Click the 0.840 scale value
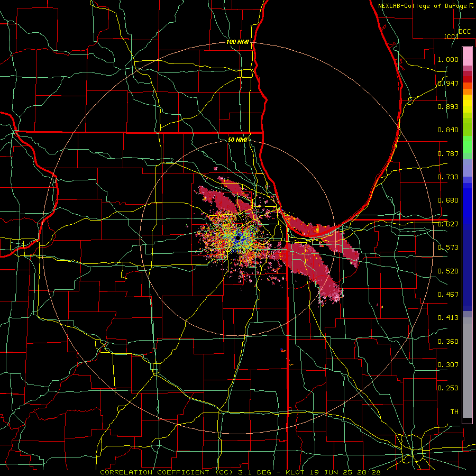 coord(448,130)
